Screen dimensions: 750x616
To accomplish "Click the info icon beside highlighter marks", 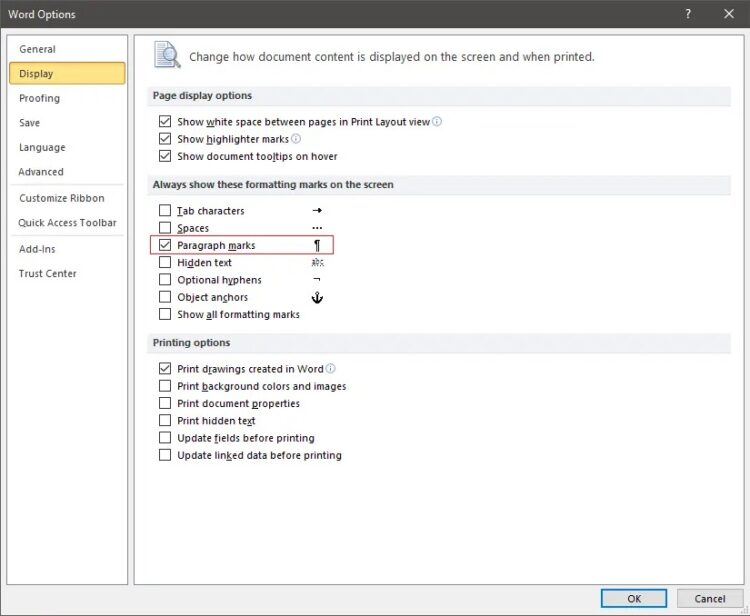I will pos(296,139).
